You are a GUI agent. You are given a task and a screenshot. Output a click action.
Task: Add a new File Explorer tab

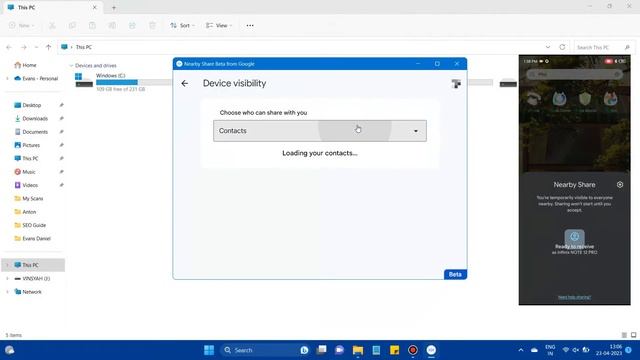click(x=114, y=7)
